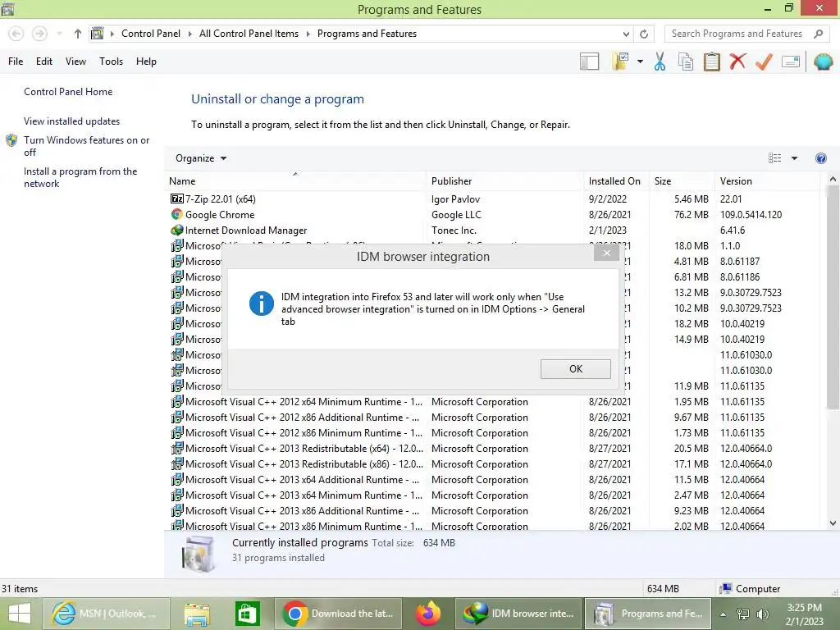This screenshot has width=840, height=630.
Task: Go to Control Panel Home
Action: (68, 92)
